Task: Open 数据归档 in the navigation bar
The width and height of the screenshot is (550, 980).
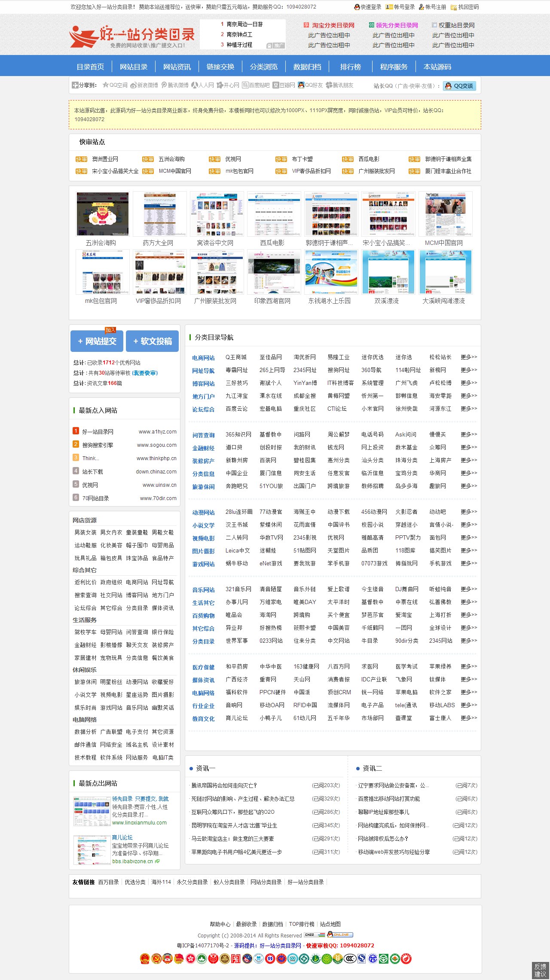Action: point(307,67)
